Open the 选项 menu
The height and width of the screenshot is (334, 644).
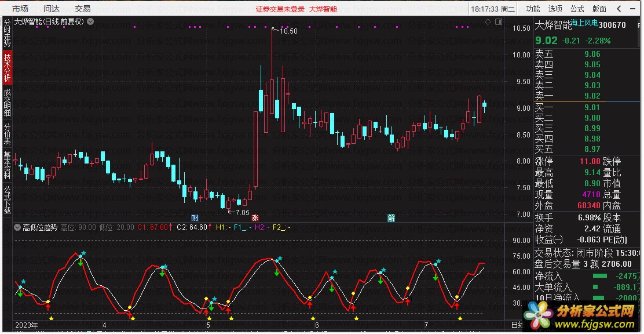point(555,9)
